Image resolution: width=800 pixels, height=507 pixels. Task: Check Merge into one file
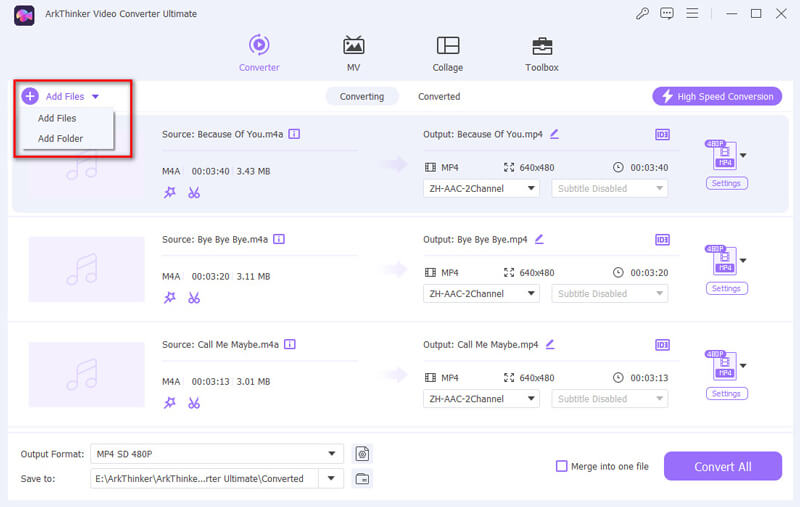[x=561, y=466]
